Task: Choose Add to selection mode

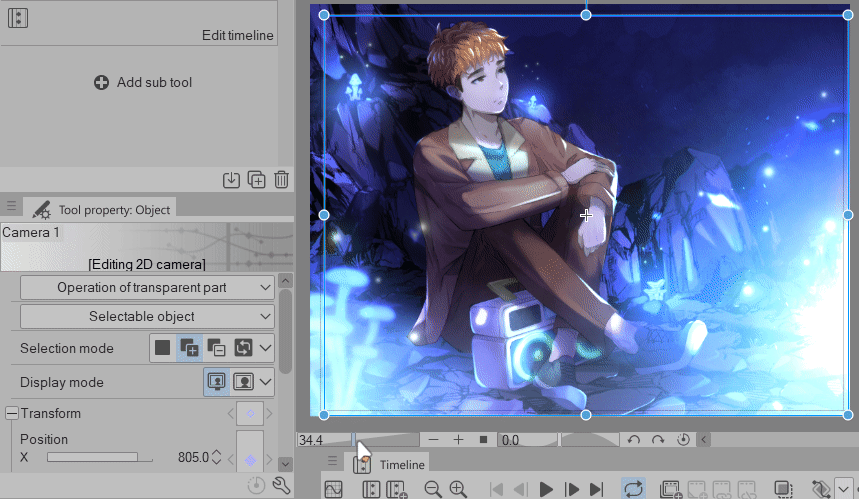Action: [190, 348]
